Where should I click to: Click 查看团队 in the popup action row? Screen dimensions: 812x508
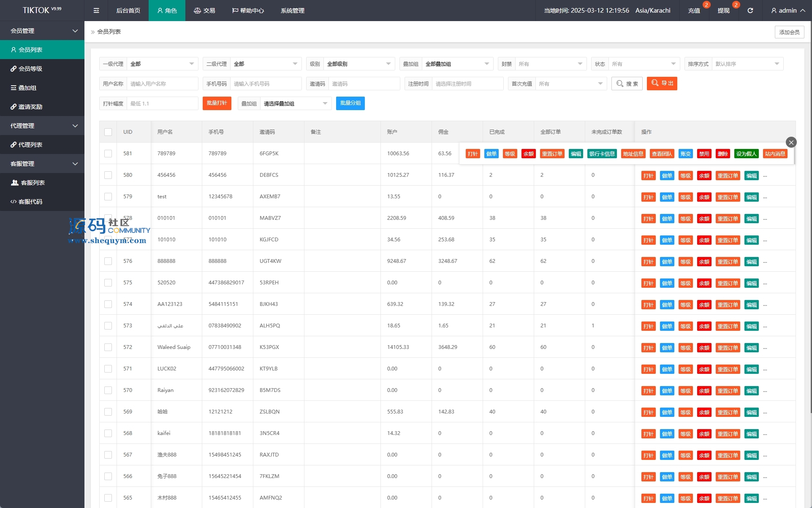[x=662, y=154]
